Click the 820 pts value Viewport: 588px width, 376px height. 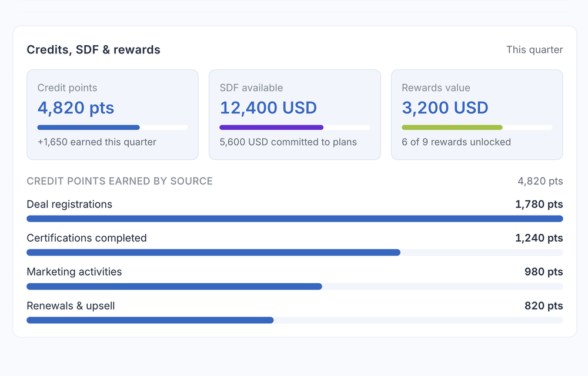point(544,305)
